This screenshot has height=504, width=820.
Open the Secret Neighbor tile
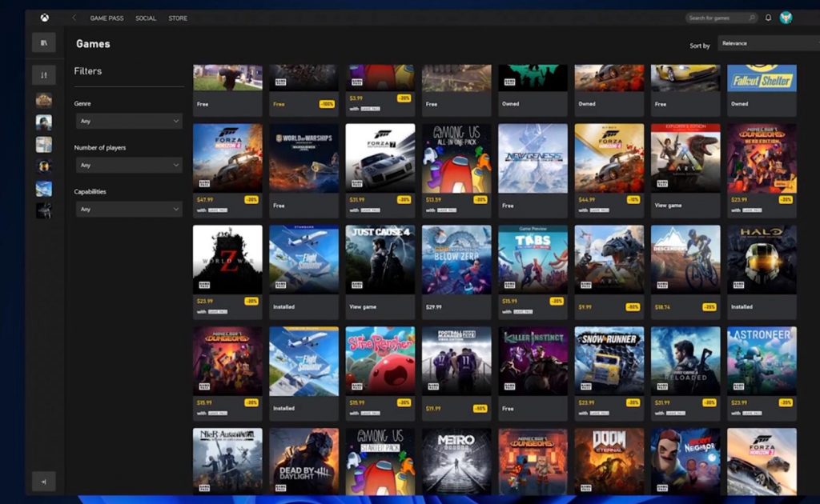pyautogui.click(x=685, y=461)
